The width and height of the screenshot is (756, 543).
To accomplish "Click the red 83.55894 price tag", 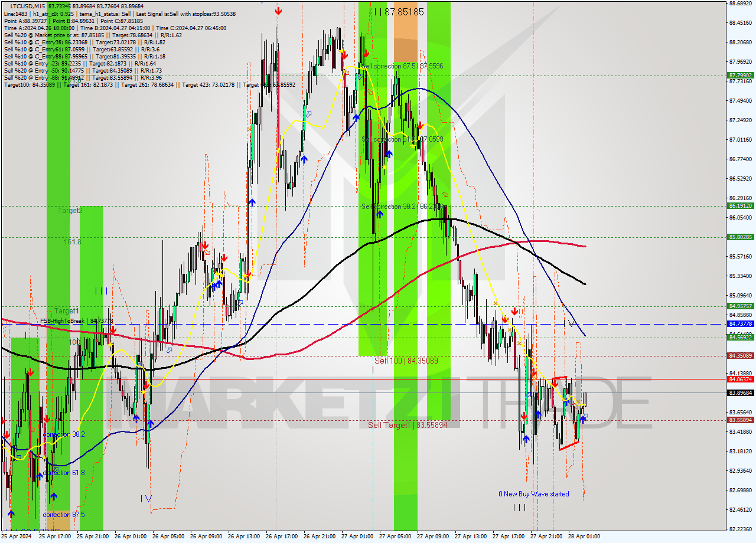I will click(x=741, y=420).
